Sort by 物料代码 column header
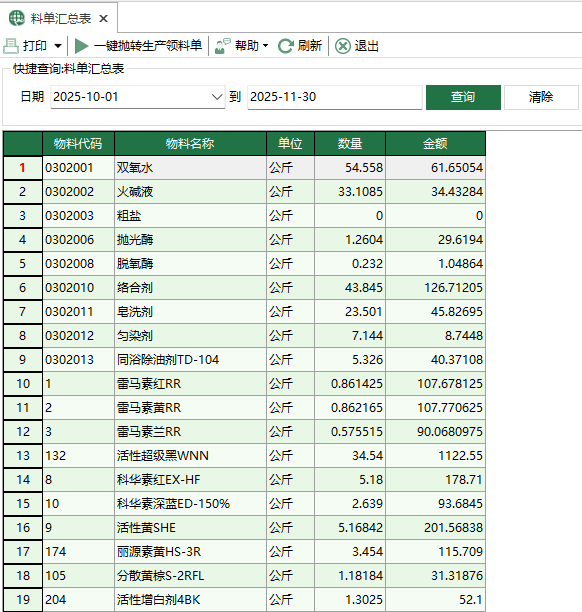This screenshot has height=612, width=582. pyautogui.click(x=78, y=144)
